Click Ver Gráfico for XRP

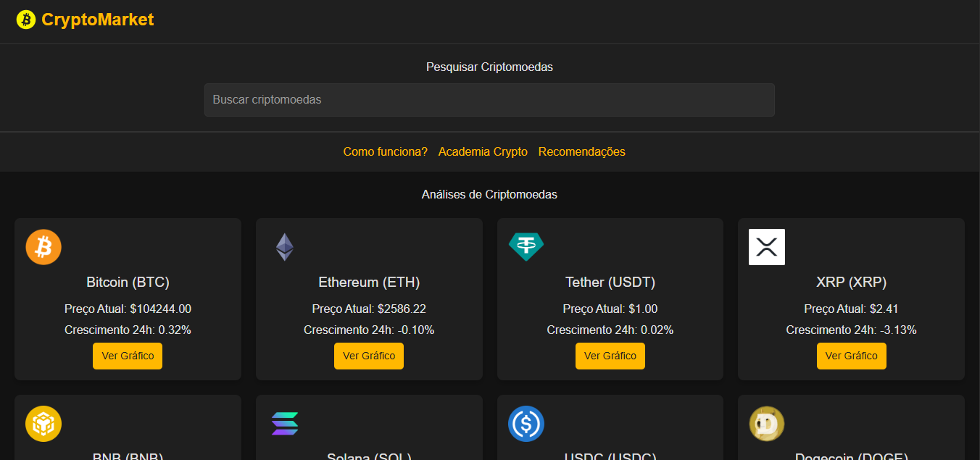851,356
